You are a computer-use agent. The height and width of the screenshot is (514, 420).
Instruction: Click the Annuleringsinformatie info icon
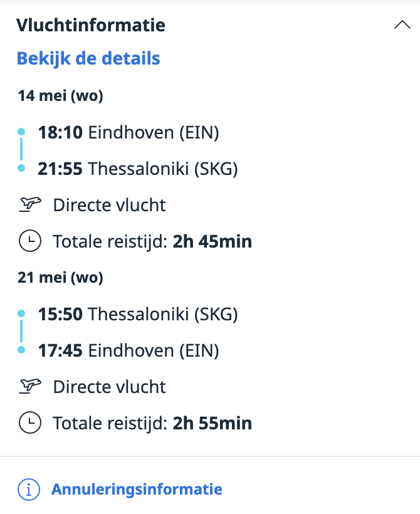pos(29,490)
